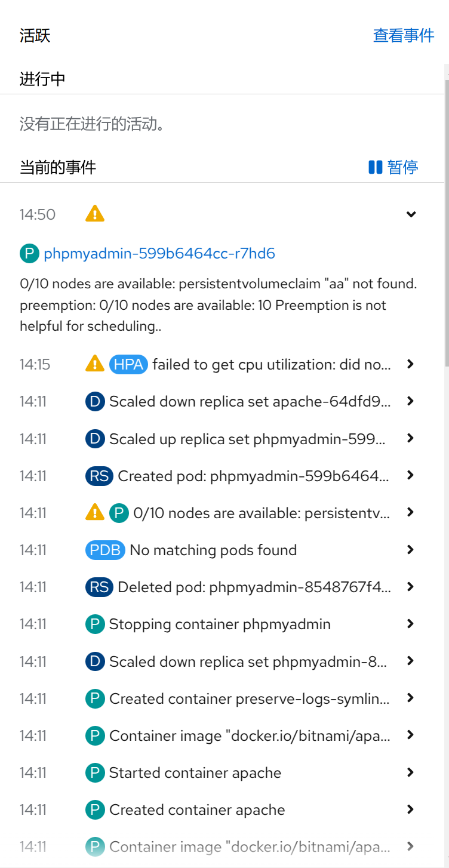Select the Created container apache event row
This screenshot has width=449, height=868.
point(197,810)
